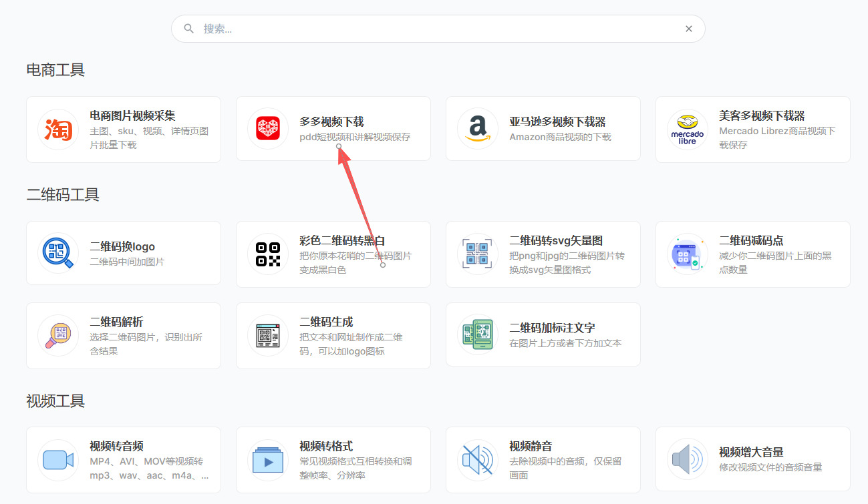Click description pdd短视频和讲解视频保存
Viewport: 868px width, 504px height.
click(x=355, y=137)
